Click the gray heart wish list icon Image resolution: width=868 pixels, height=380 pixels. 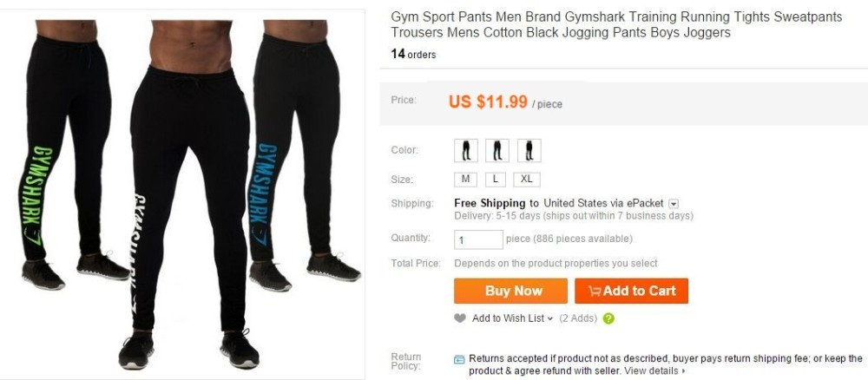pos(460,318)
